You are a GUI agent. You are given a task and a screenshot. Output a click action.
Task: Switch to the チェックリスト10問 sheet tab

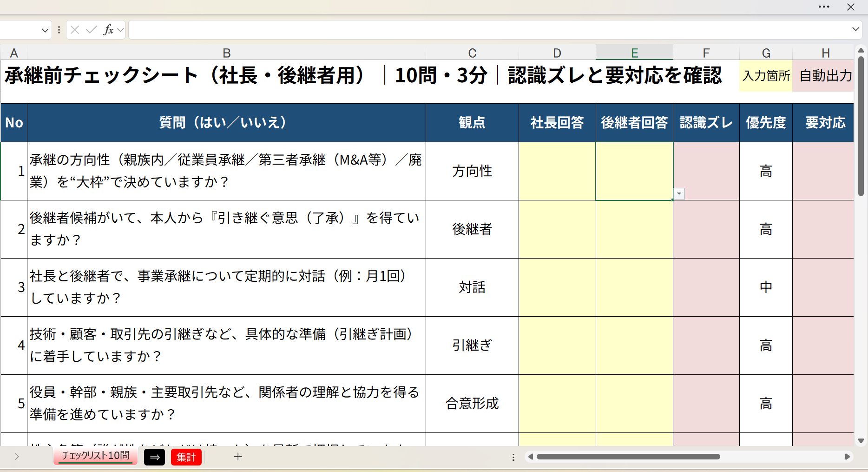tap(95, 456)
